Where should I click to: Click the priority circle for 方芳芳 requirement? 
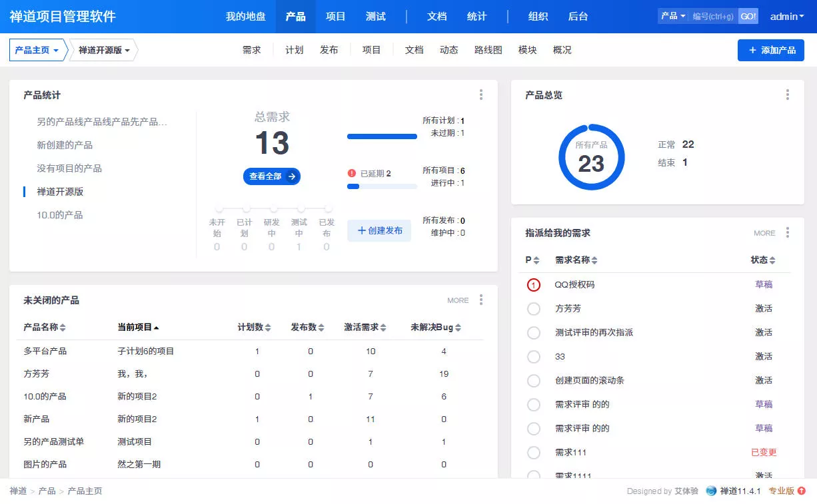(534, 309)
